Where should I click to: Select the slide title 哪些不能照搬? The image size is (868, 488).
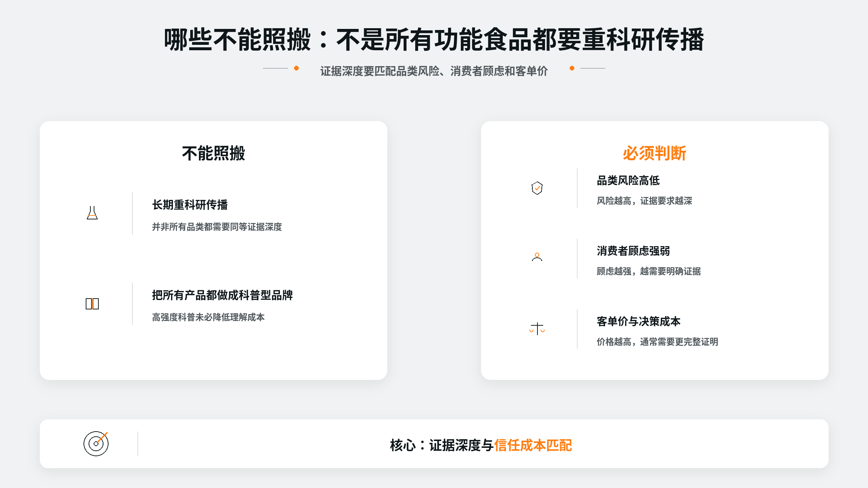(x=238, y=39)
